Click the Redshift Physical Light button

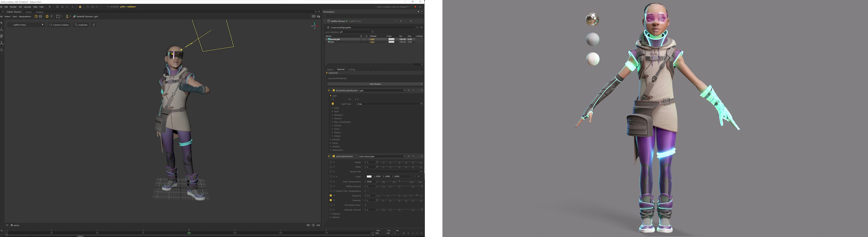coord(86,16)
